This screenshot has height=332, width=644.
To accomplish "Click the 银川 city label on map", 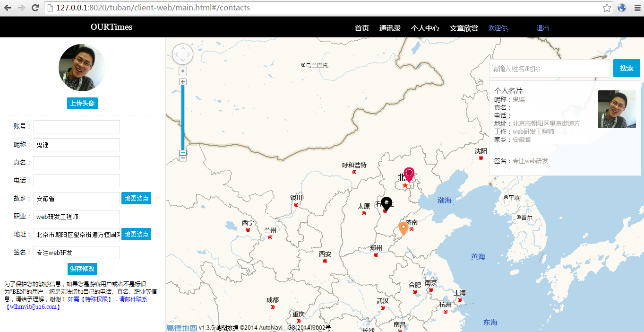I will tap(296, 197).
